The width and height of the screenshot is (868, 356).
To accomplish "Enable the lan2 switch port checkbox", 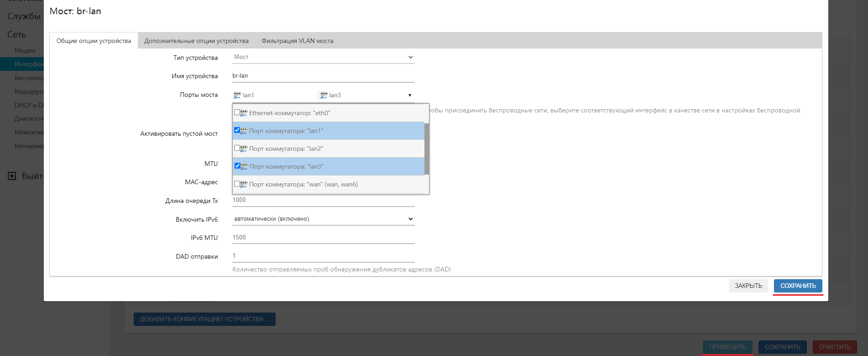I will (x=237, y=148).
